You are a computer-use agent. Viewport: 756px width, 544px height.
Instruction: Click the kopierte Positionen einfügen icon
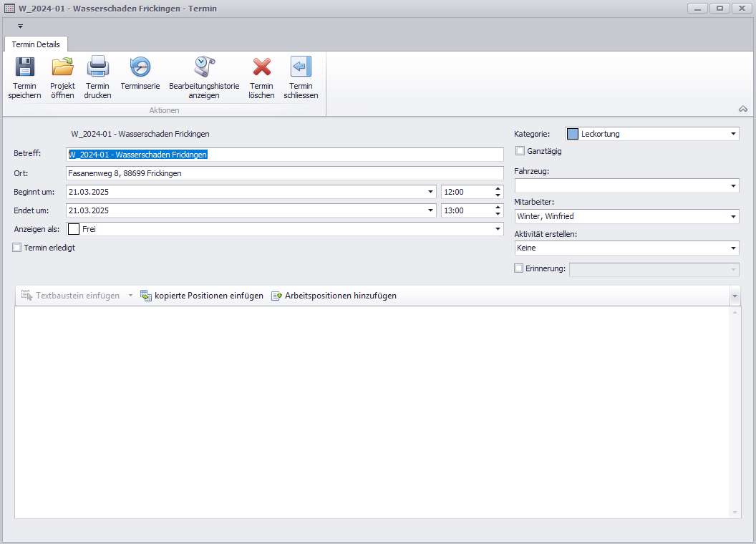[x=146, y=296]
